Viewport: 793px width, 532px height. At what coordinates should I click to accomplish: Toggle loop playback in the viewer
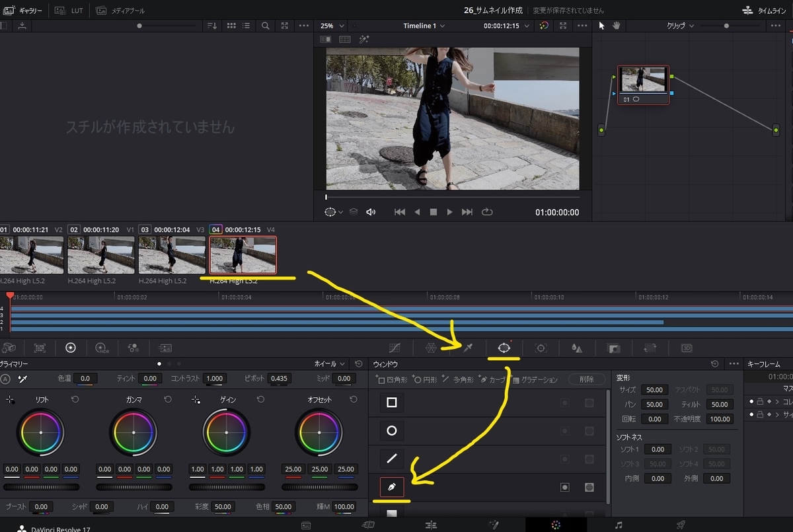[488, 212]
